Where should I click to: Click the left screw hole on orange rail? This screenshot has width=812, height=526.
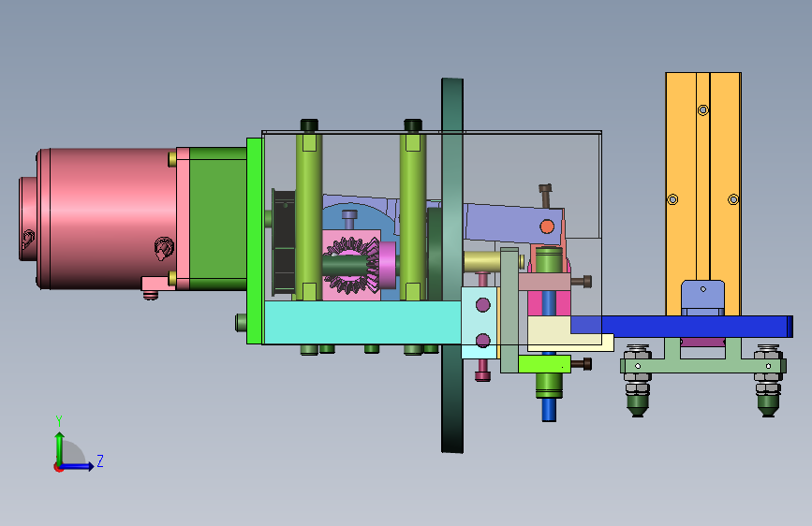pyautogui.click(x=672, y=199)
